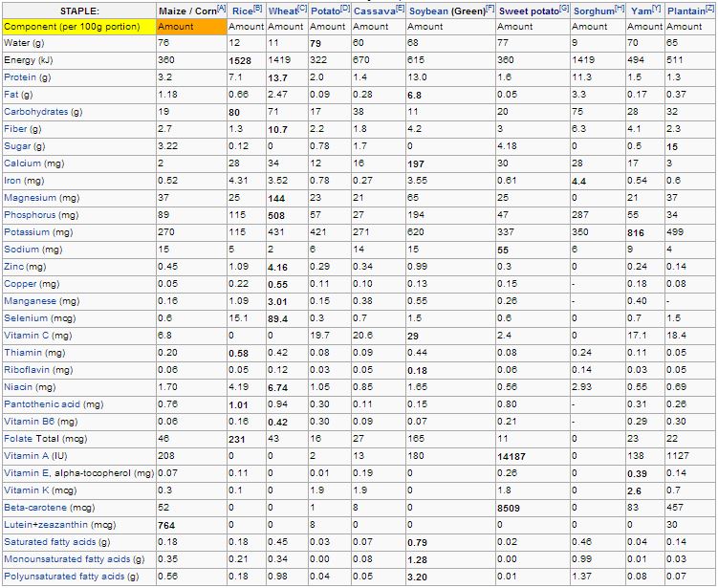
Task: Click the bold 197 Calcium value for Soybean
Action: (416, 163)
